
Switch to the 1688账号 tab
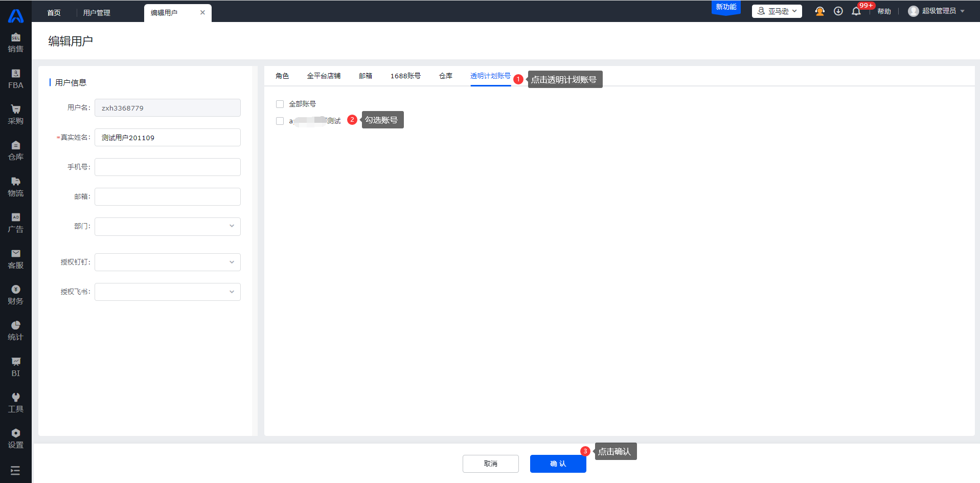point(405,76)
